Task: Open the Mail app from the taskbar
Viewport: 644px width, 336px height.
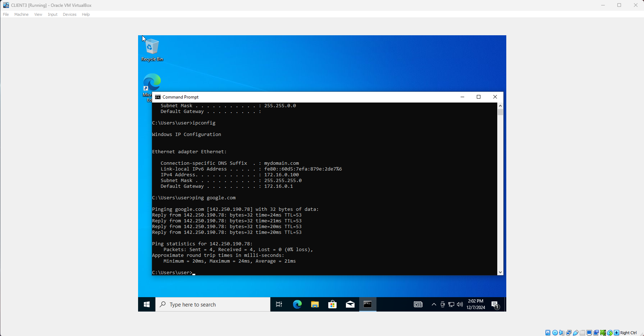Action: pyautogui.click(x=350, y=304)
